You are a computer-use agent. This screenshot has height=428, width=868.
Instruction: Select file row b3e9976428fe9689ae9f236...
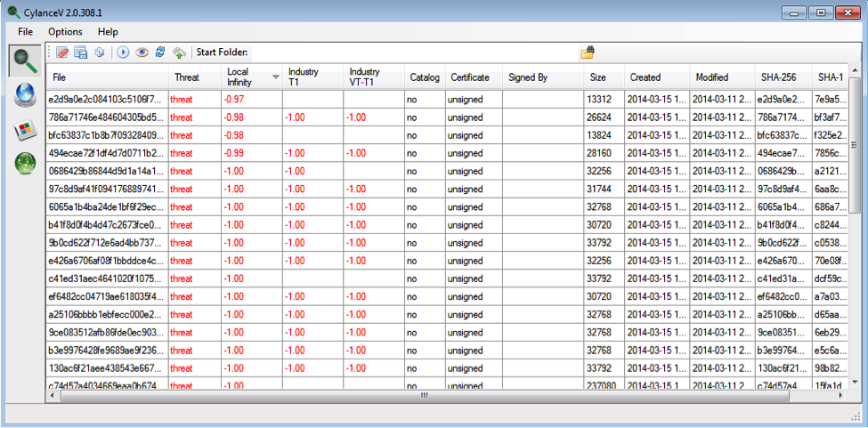coord(447,350)
